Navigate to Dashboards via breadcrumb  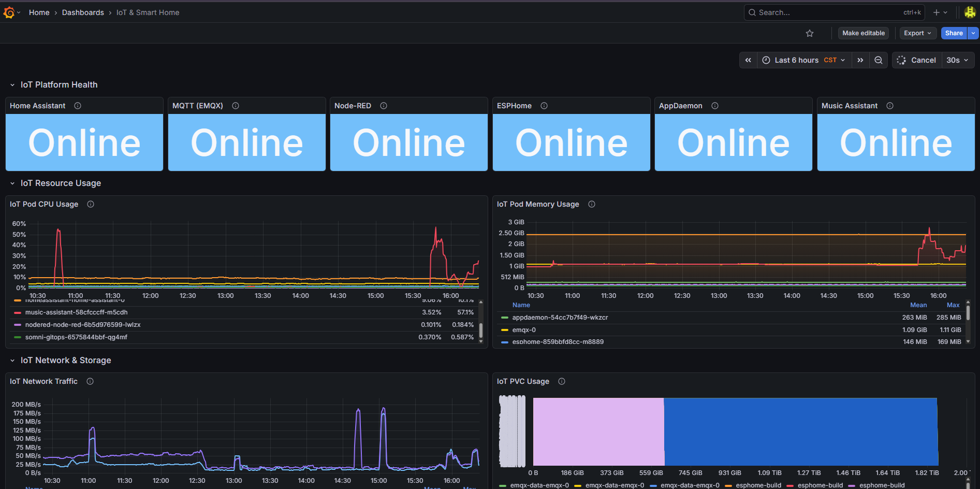coord(83,12)
